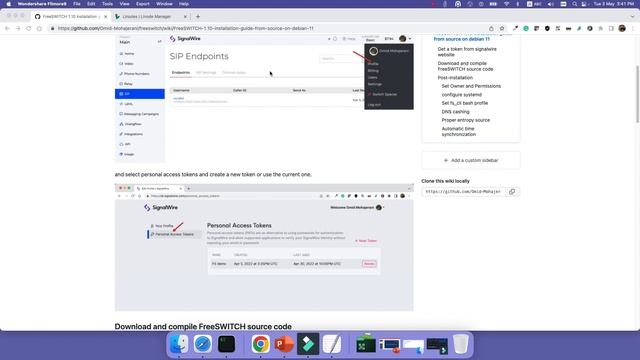
Task: Click the 'select personal access tokens' paragraph
Action: click(213, 174)
